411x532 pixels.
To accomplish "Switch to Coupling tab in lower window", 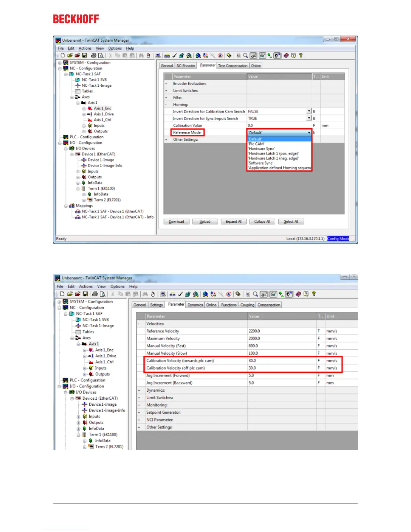I will (x=247, y=305).
